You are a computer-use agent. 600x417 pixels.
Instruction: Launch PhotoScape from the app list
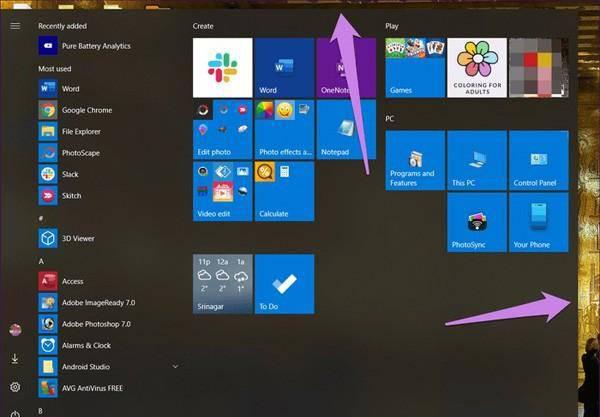(x=69, y=153)
